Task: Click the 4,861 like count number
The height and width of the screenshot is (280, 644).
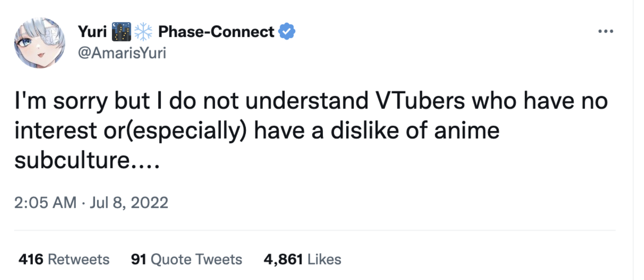Action: click(x=283, y=259)
